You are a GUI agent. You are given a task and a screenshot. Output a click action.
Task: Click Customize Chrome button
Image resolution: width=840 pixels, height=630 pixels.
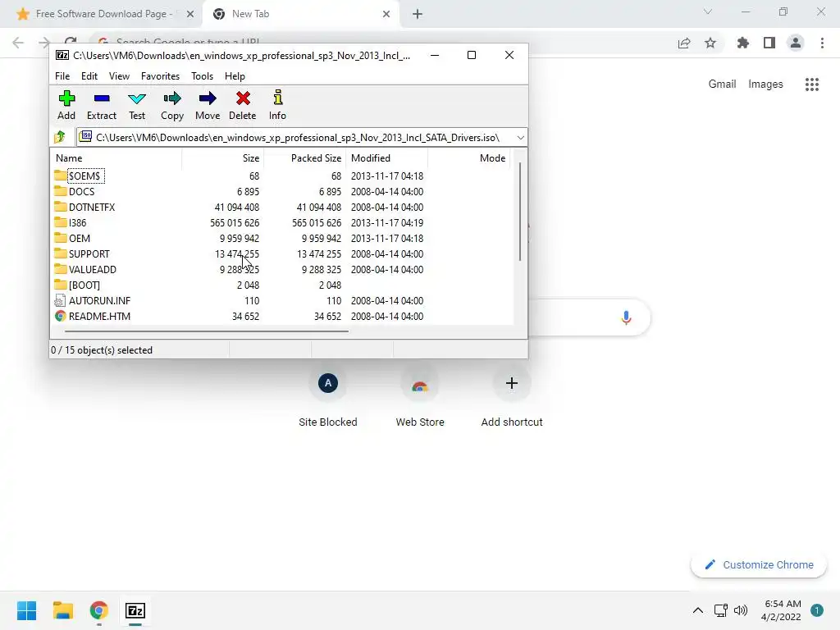tap(759, 564)
